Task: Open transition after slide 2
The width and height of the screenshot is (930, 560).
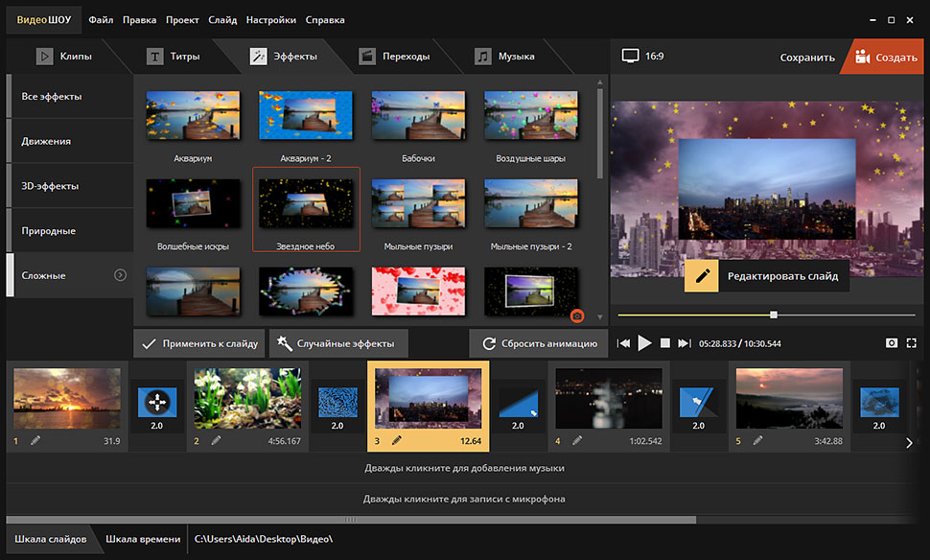Action: coord(338,402)
